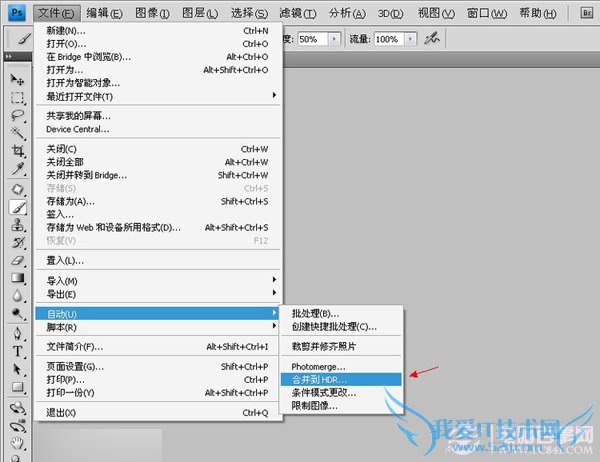This screenshot has width=600, height=462.
Task: Select the Hand tool
Action: 17,444
